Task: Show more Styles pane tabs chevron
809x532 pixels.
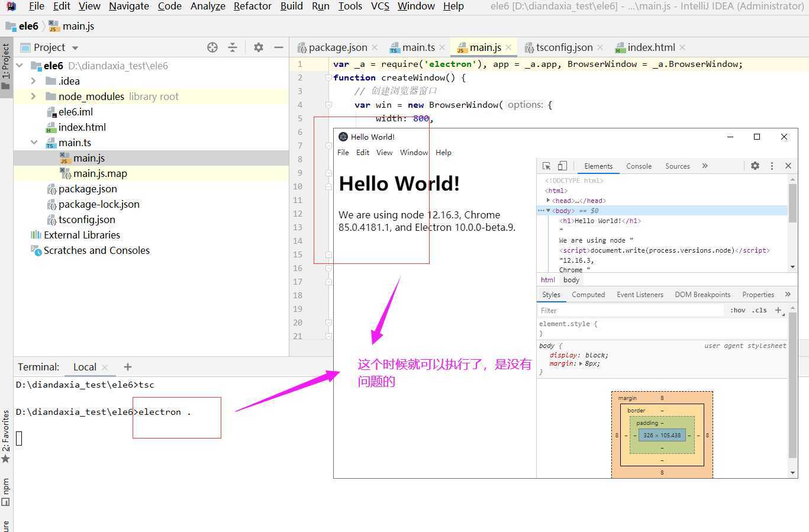Action: 788,294
